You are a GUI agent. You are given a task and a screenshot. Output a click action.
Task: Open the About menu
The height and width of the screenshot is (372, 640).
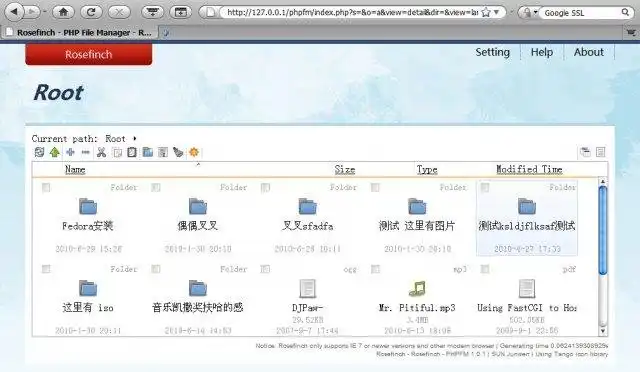click(589, 52)
